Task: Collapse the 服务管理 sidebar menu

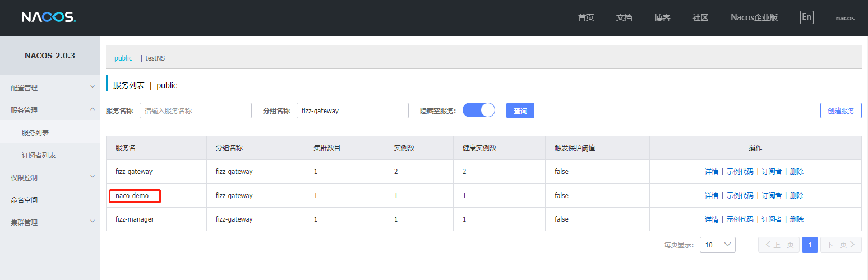Action: click(x=50, y=110)
